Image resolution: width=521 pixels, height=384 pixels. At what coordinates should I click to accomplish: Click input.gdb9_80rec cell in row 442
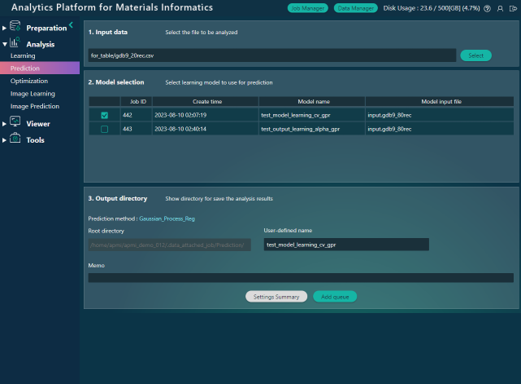coord(439,115)
